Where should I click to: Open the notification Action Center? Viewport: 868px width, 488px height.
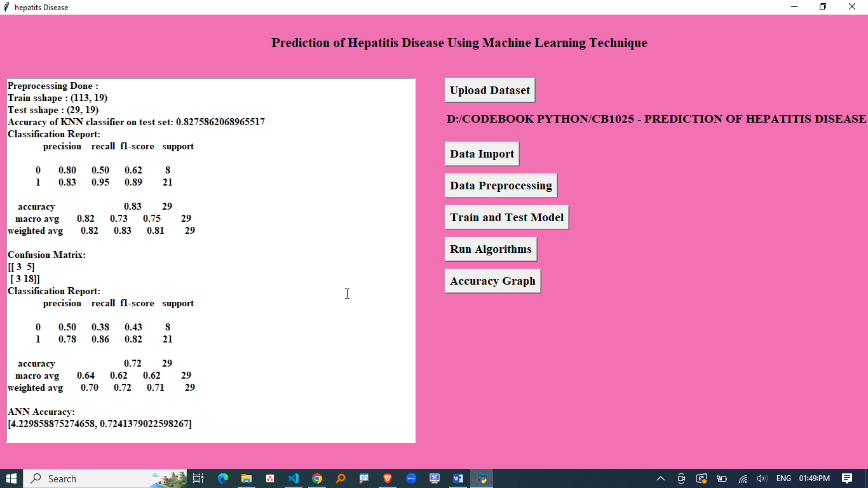847,478
